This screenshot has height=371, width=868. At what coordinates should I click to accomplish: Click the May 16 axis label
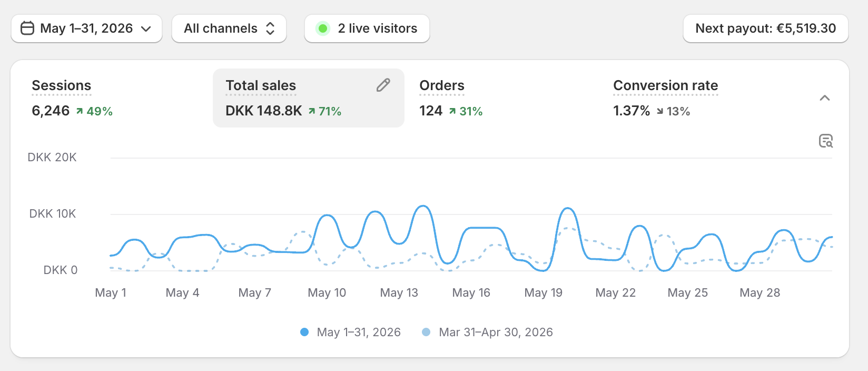tap(471, 292)
